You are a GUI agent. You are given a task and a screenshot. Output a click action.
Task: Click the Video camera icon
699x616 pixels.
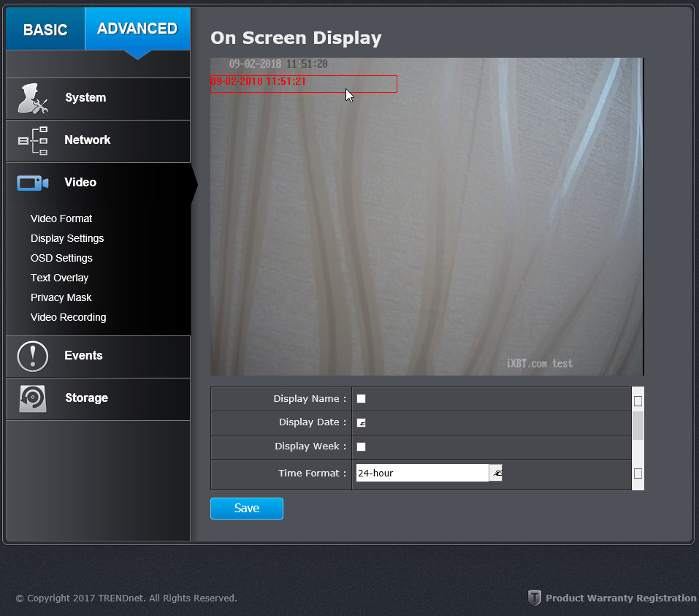click(x=33, y=183)
